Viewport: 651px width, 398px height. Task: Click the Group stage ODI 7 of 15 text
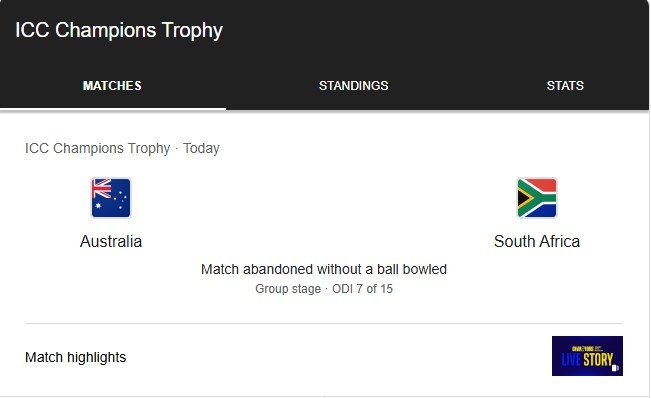pyautogui.click(x=324, y=289)
